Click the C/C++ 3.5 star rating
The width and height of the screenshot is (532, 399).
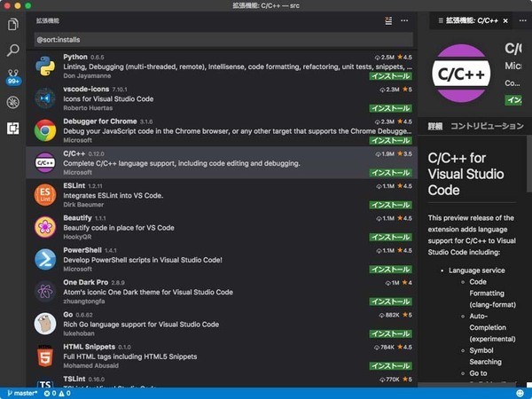click(405, 153)
